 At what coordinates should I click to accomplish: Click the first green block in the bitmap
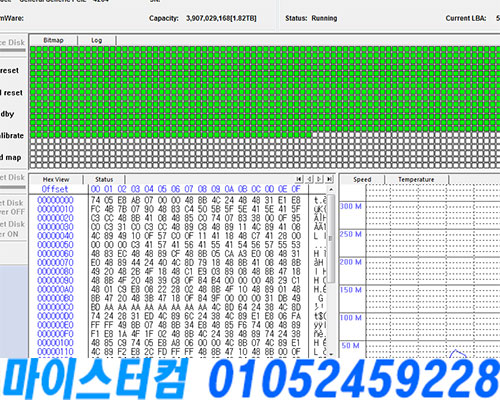click(x=33, y=50)
